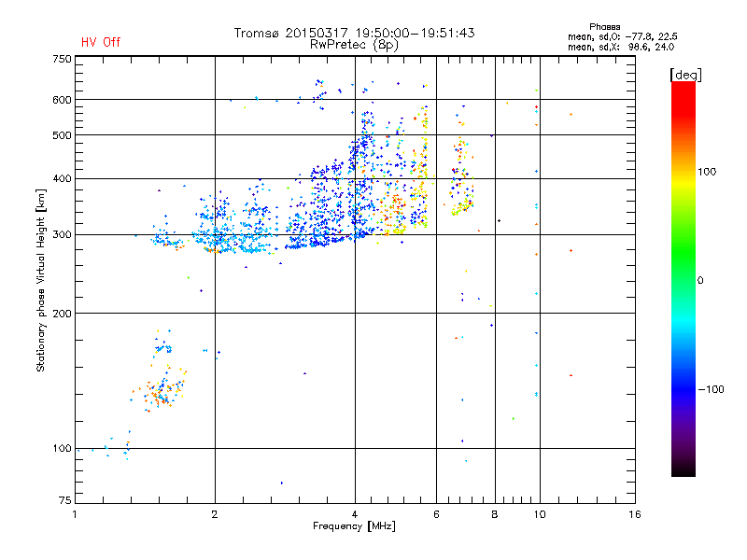747x560 pixels.
Task: Click the x-axis tick label '4'
Action: coord(355,514)
